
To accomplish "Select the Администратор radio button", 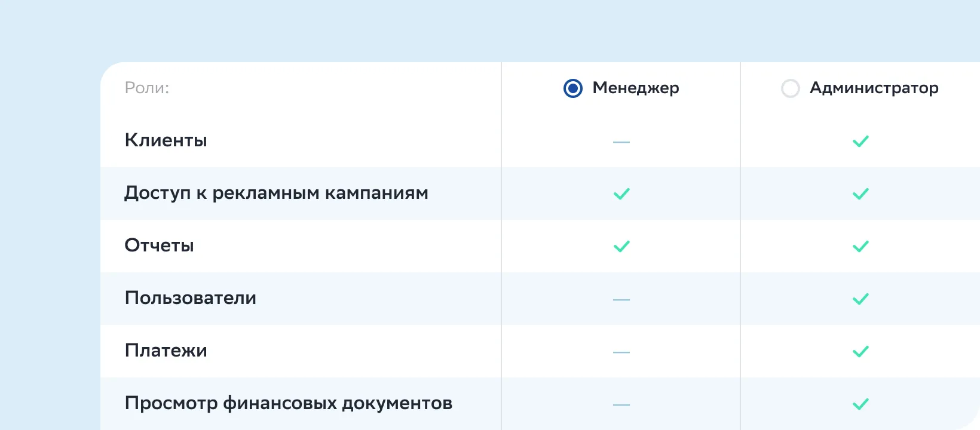I will [x=790, y=88].
